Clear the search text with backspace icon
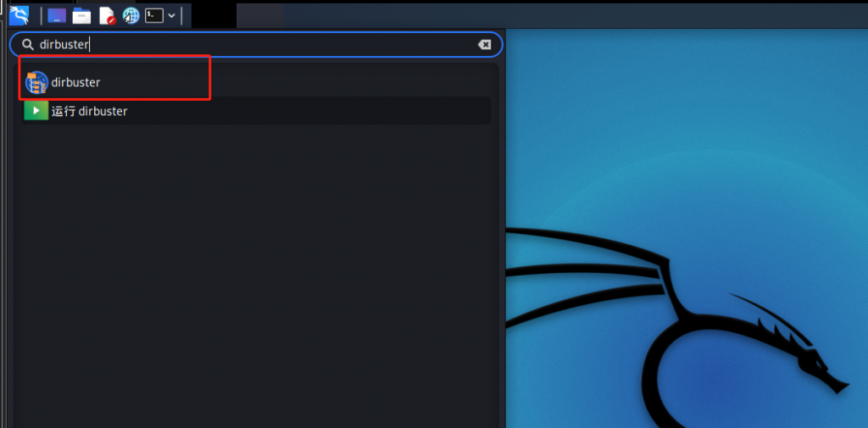 (484, 44)
